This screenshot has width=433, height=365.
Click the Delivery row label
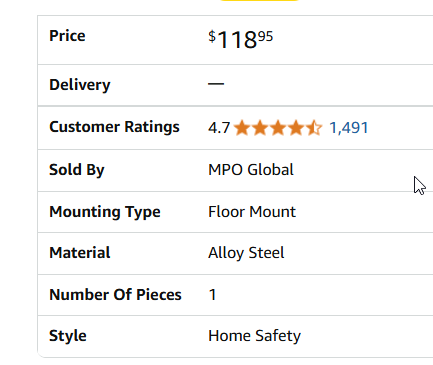coord(80,85)
